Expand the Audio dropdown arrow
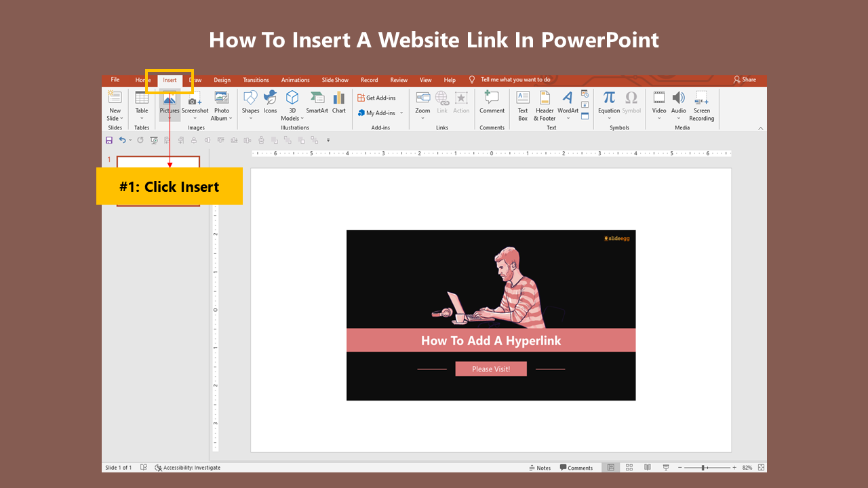The height and width of the screenshot is (488, 868). click(x=679, y=119)
